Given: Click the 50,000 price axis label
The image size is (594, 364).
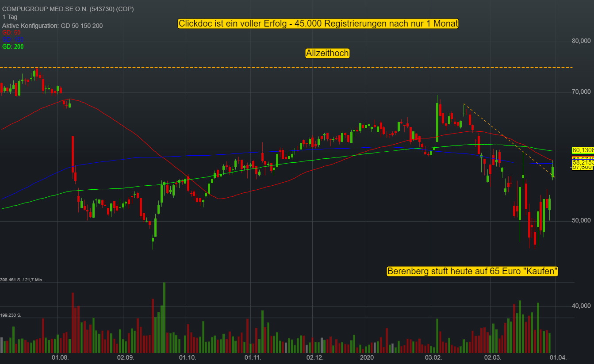Looking at the screenshot, I should [x=581, y=220].
